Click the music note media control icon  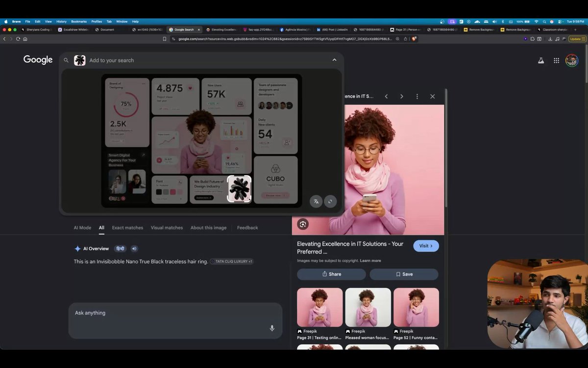click(557, 39)
